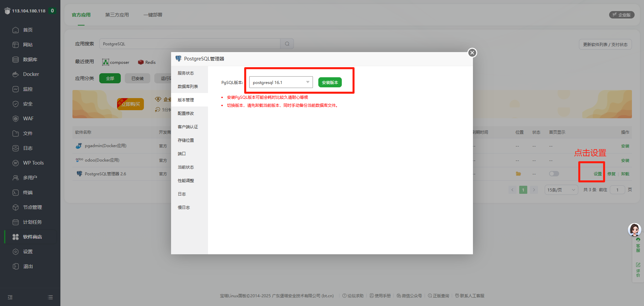The width and height of the screenshot is (644, 306).
Task: Go to next page using right chevron
Action: [534, 190]
